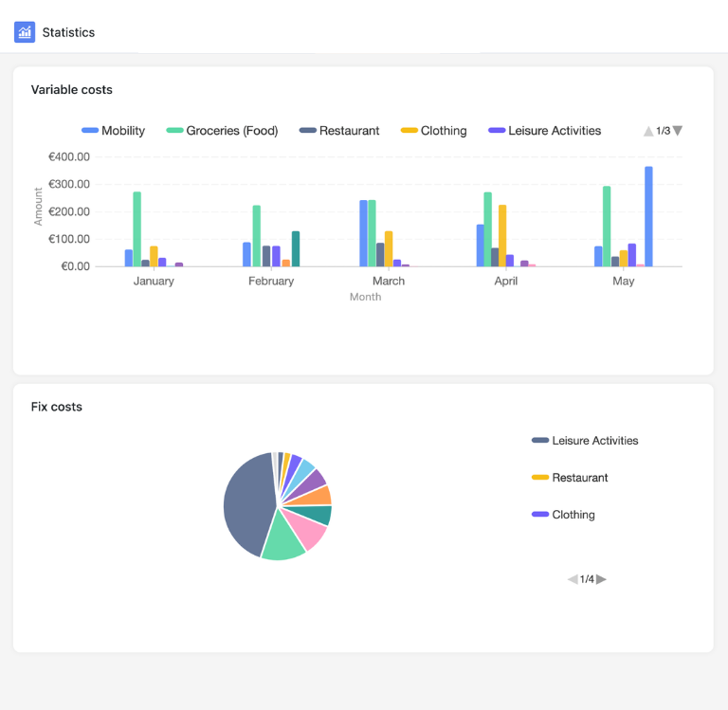The height and width of the screenshot is (710, 728).
Task: Click the May axis label
Action: [x=623, y=281]
